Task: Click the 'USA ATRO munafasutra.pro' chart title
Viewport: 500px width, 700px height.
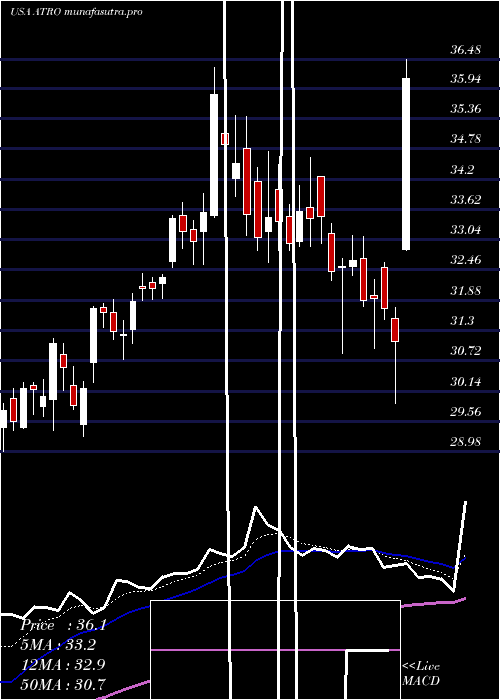Action: pos(76,12)
